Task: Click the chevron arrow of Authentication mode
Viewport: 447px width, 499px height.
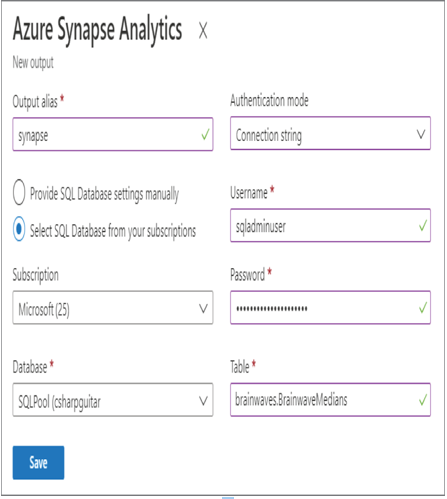Action: coord(421,134)
